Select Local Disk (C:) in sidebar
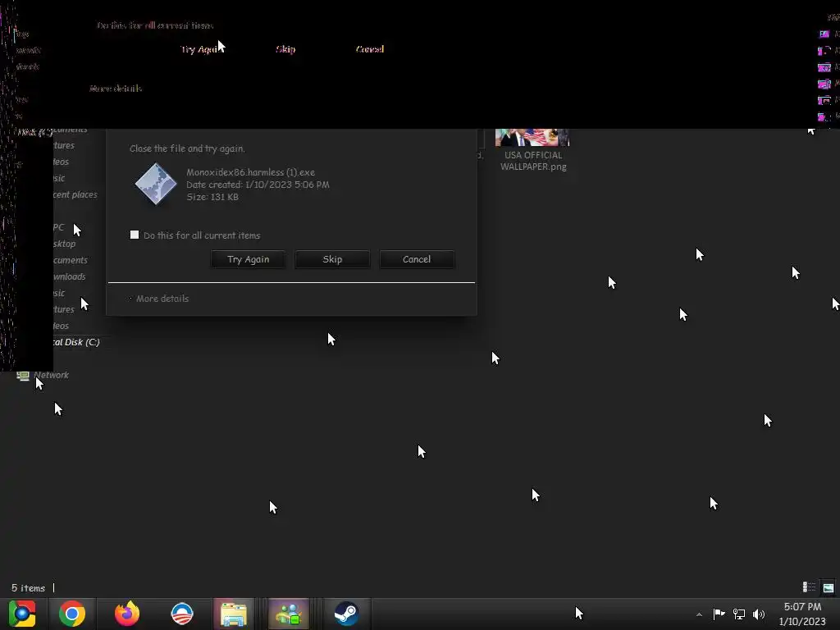The image size is (840, 630). 76,342
